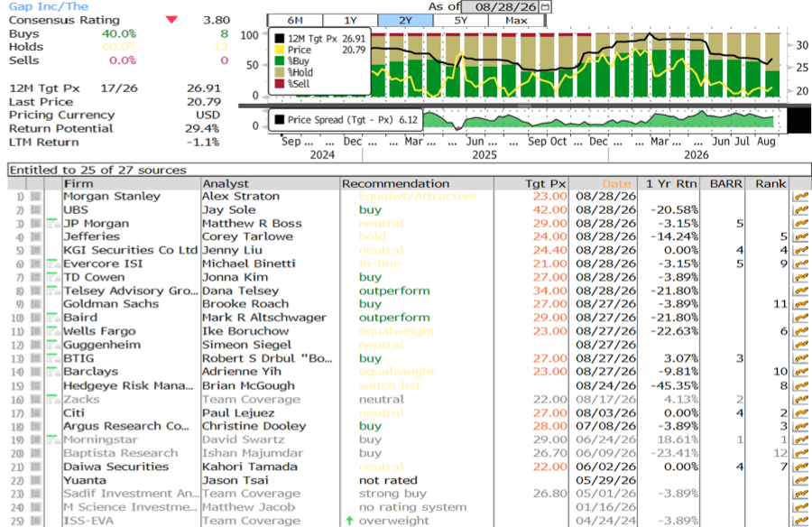Click Goldman Sachs firm name
This screenshot has width=812, height=527.
click(111, 304)
